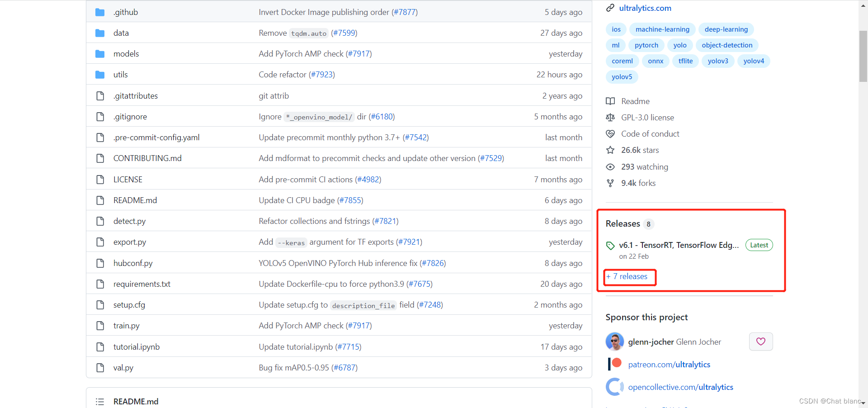The image size is (868, 408).
Task: Open the .pre-commit-config.yaml file
Action: pyautogui.click(x=156, y=138)
